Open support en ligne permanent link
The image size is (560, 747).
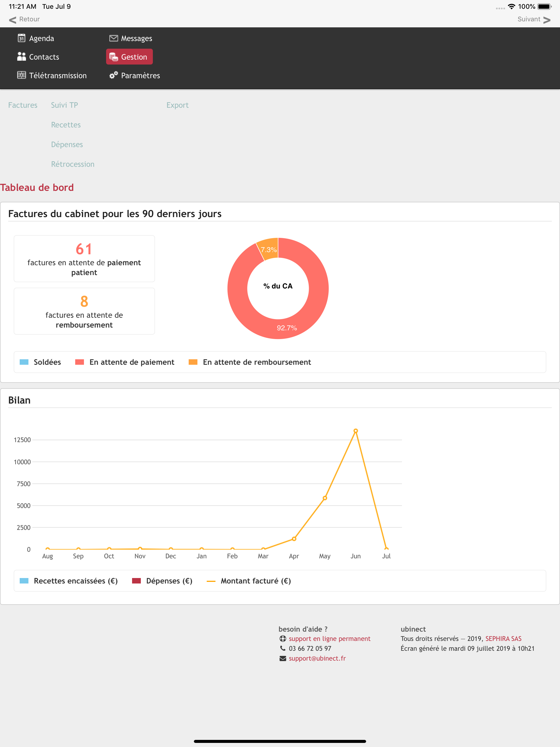pos(329,639)
